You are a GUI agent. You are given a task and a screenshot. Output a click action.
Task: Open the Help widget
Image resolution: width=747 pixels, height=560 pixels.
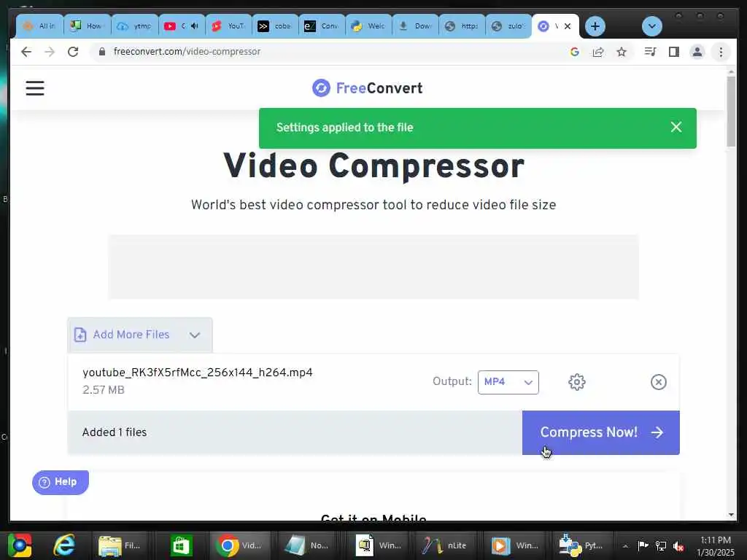click(61, 482)
